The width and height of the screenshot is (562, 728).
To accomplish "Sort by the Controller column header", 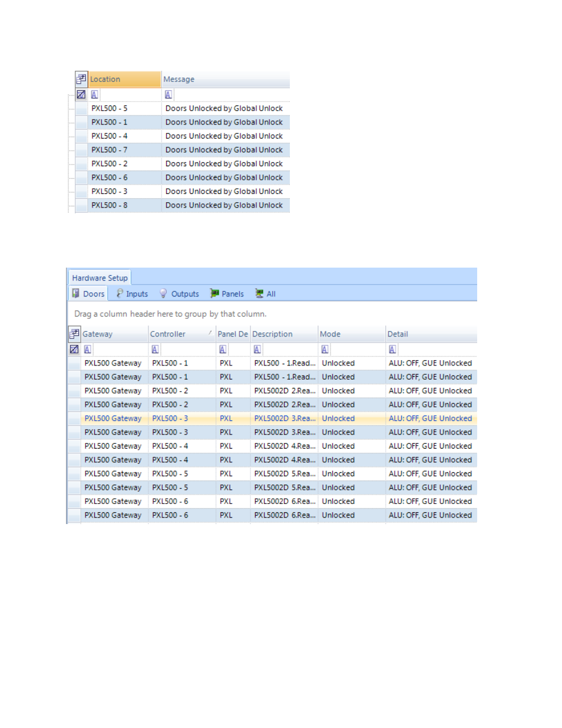I will pos(181,334).
